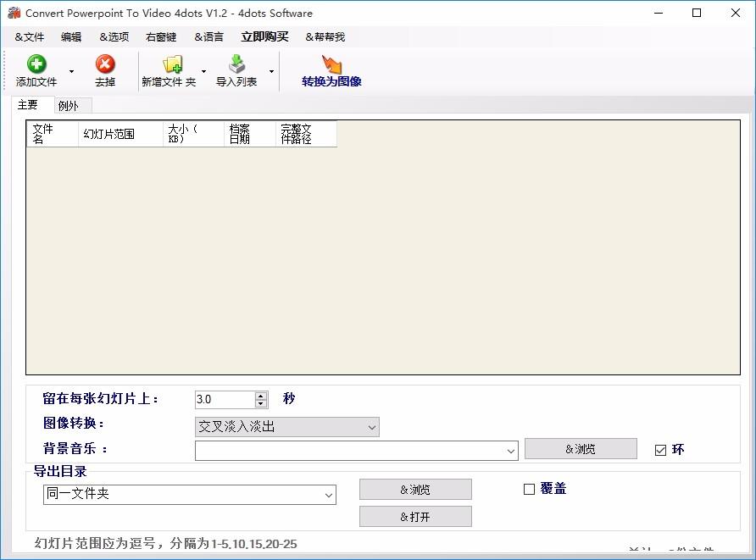Viewport: 756px width, 560px height.
Task: Open the &语言 menu
Action: 208,37
